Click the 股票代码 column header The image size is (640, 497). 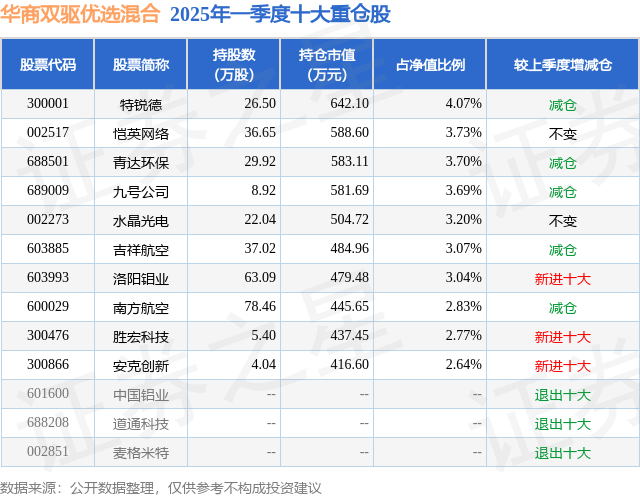[48, 64]
